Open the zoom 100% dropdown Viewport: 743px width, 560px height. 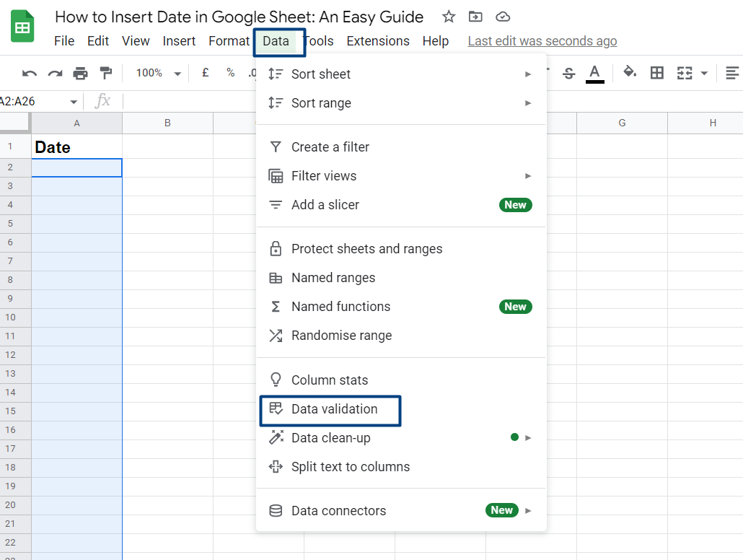159,73
